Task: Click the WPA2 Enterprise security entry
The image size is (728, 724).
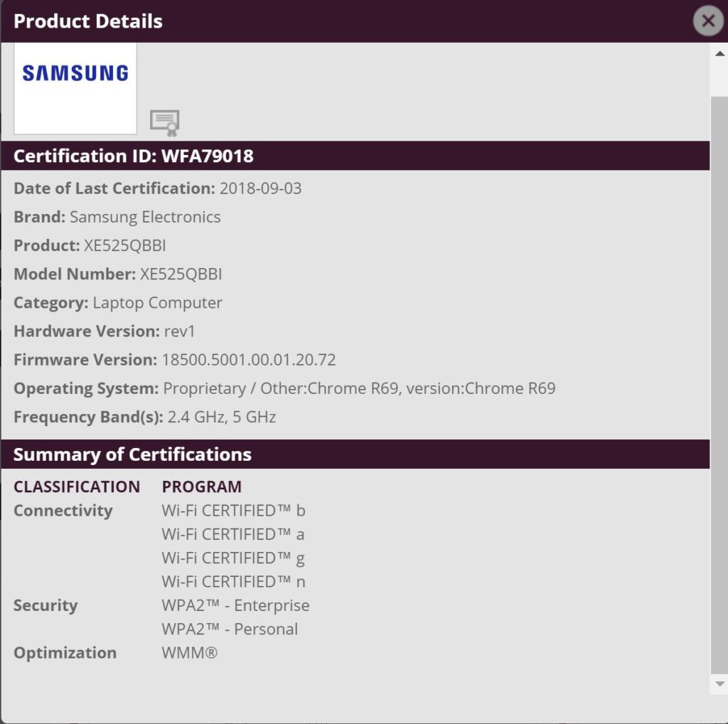Action: [235, 605]
